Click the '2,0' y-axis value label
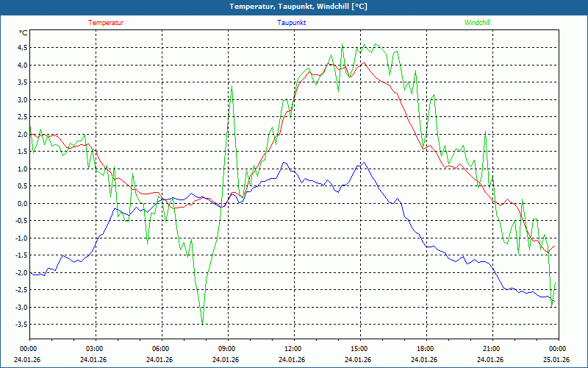This screenshot has width=588, height=368. 22,134
